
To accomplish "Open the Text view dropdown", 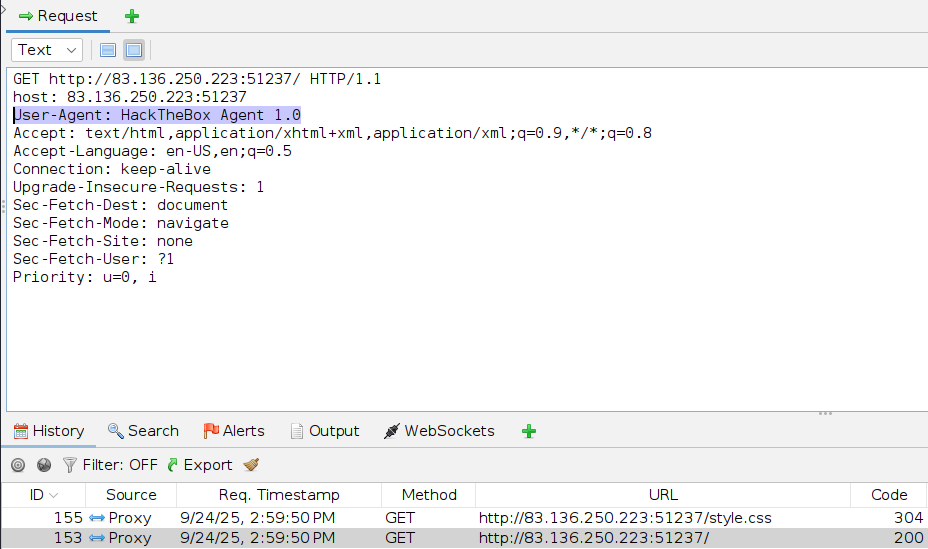I will pyautogui.click(x=47, y=50).
